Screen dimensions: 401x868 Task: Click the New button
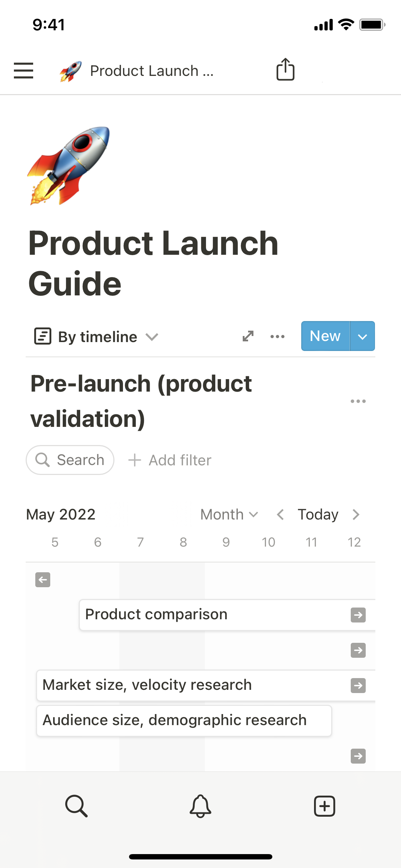325,336
